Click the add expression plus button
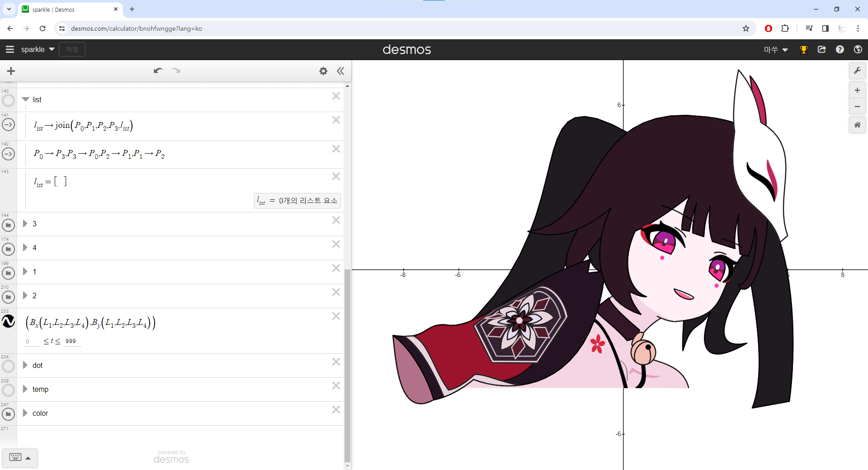Image resolution: width=868 pixels, height=470 pixels. click(x=11, y=71)
